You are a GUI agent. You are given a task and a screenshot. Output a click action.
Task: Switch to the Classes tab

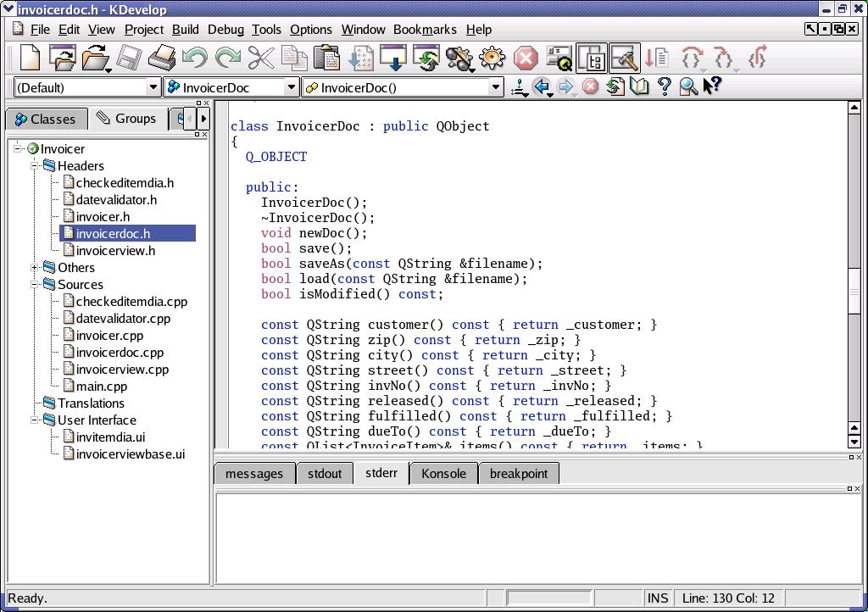click(47, 119)
